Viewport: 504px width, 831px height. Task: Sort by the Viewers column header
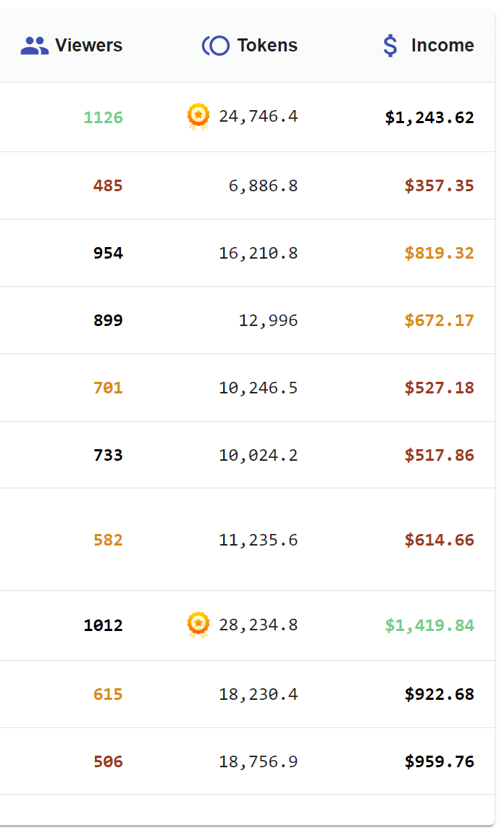88,46
